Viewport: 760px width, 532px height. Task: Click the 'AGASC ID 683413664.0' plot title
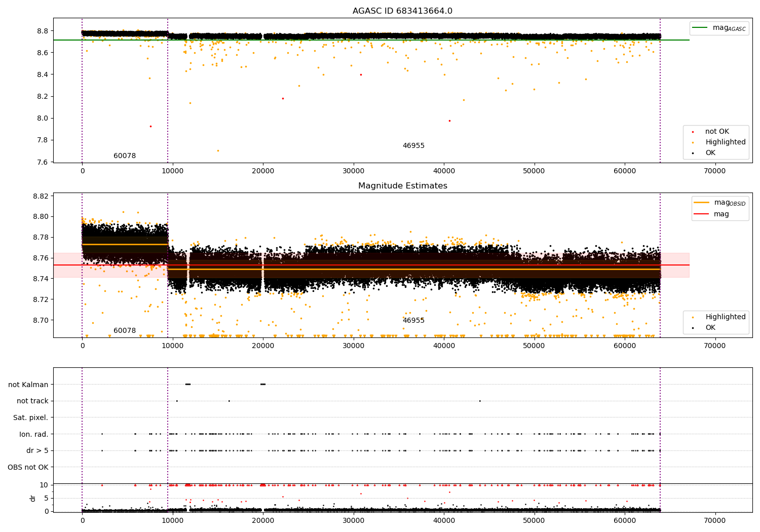pos(402,11)
